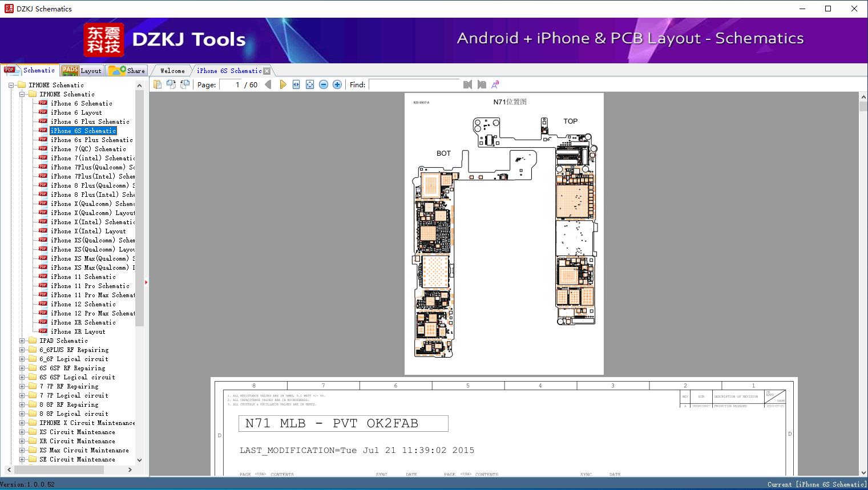Click the fit width icon
Image resolution: width=868 pixels, height=490 pixels.
pos(296,84)
